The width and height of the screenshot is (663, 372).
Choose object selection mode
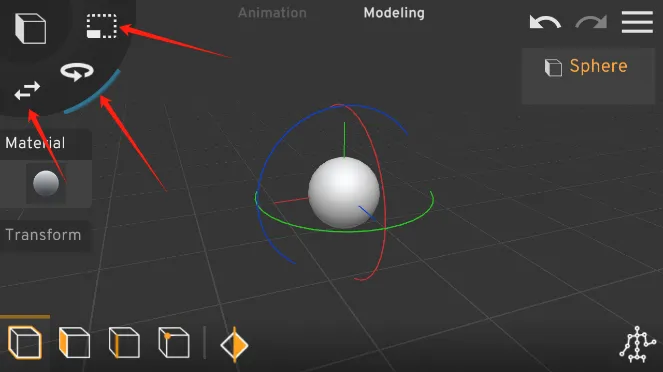[25, 342]
